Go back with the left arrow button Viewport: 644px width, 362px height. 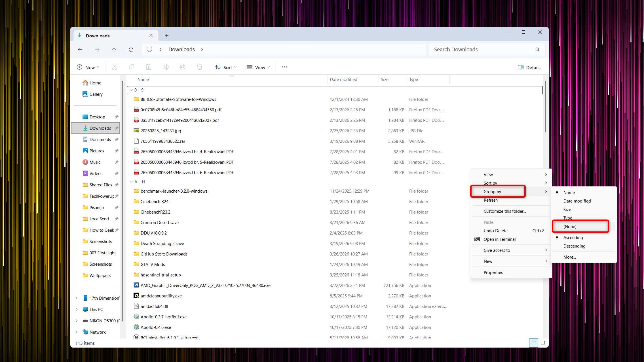[x=80, y=50]
